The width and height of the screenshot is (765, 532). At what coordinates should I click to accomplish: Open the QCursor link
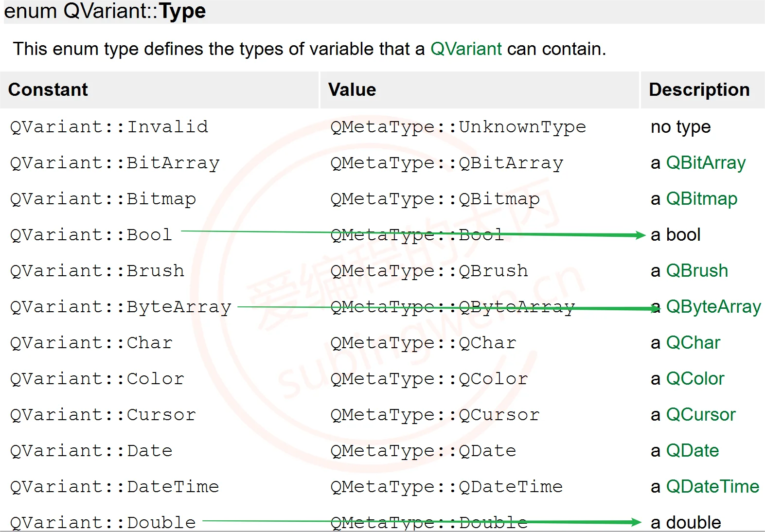(x=701, y=415)
